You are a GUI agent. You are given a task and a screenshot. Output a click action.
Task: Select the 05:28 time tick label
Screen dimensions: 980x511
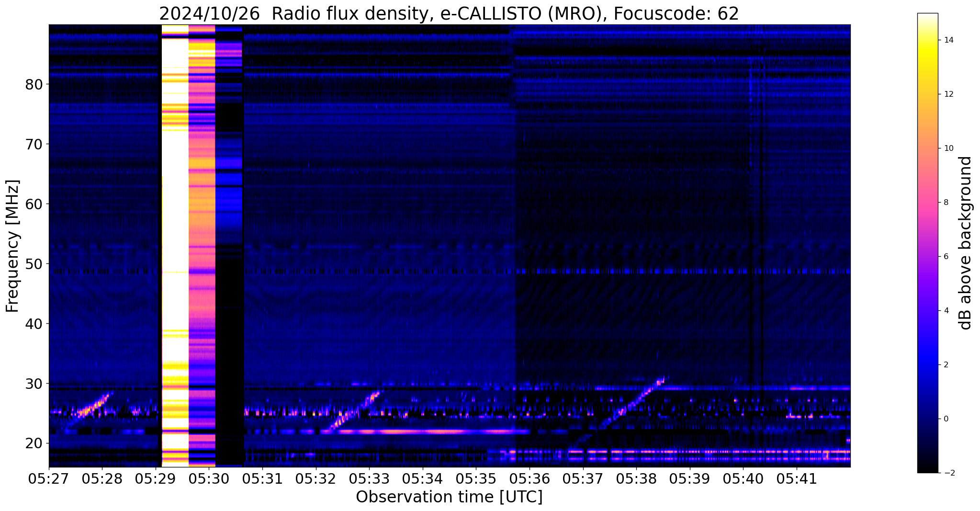click(x=102, y=478)
